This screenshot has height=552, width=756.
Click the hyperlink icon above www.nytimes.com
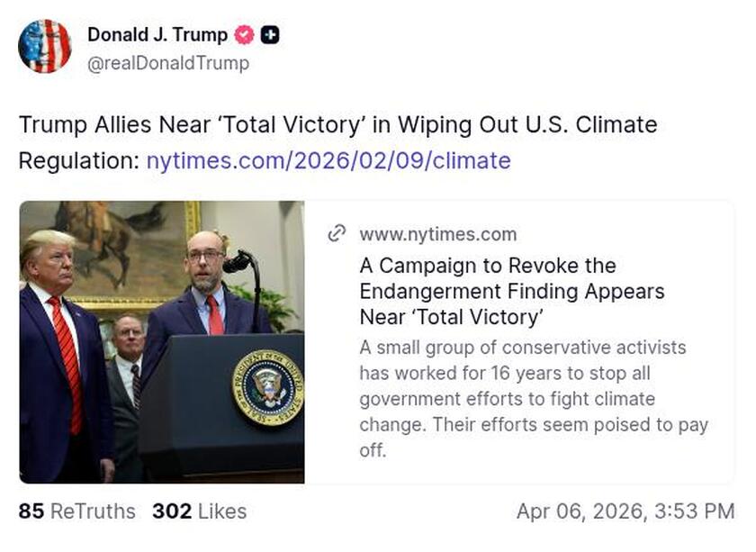[x=337, y=233]
